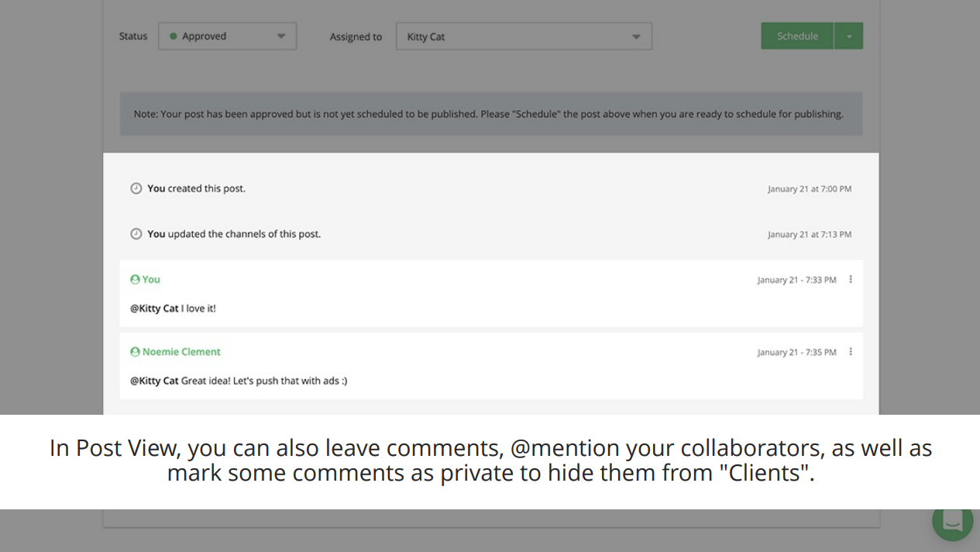Click the "You" author name on comment

click(151, 279)
